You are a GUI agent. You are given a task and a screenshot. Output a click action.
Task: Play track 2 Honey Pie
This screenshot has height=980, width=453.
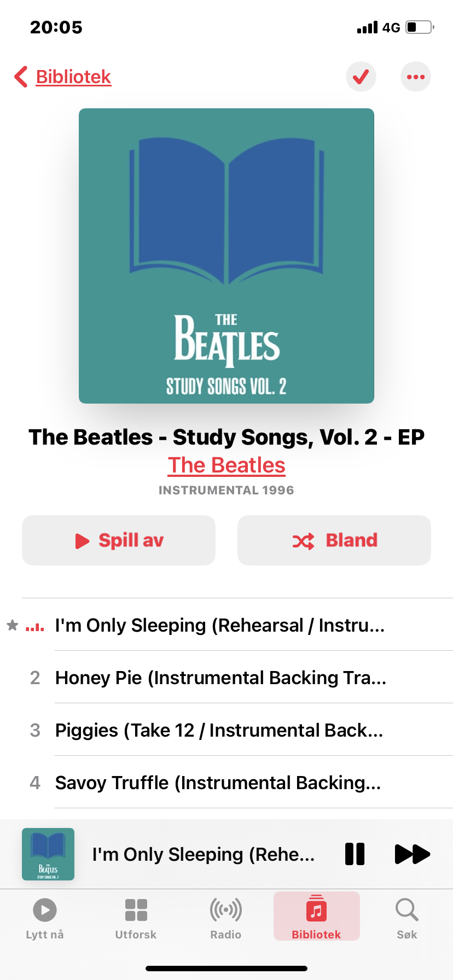click(226, 678)
